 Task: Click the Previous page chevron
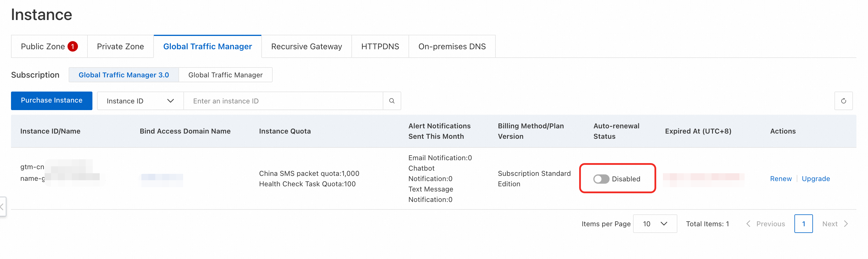748,224
